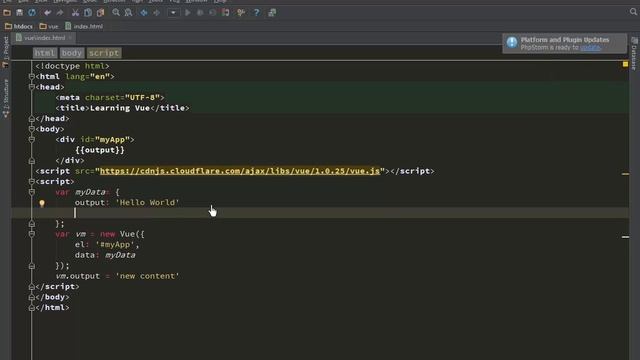
Task: Click the Replace toolbar icon
Action: (x=129, y=13)
